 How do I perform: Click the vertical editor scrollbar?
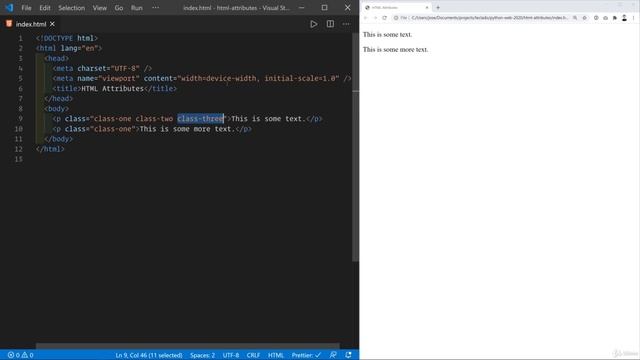tap(355, 147)
